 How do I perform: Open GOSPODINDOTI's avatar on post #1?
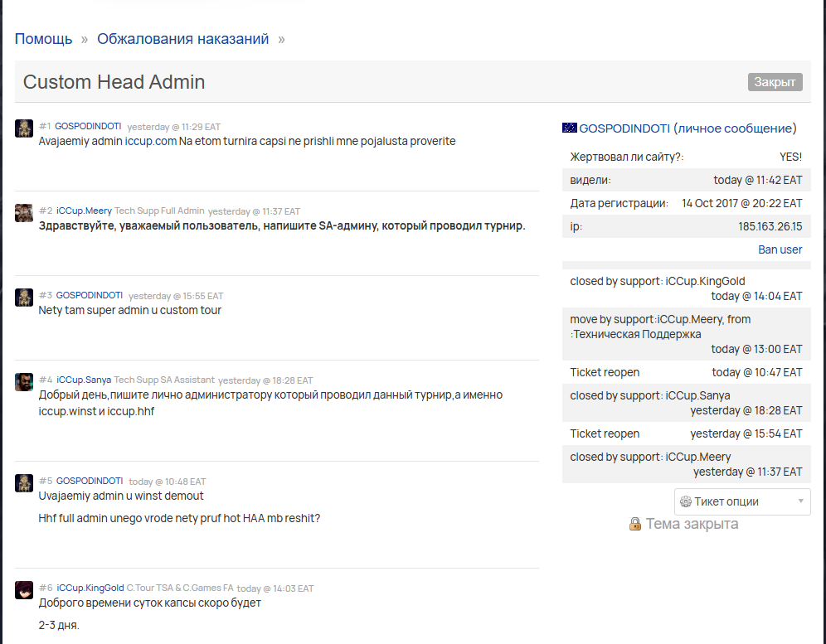pos(24,128)
